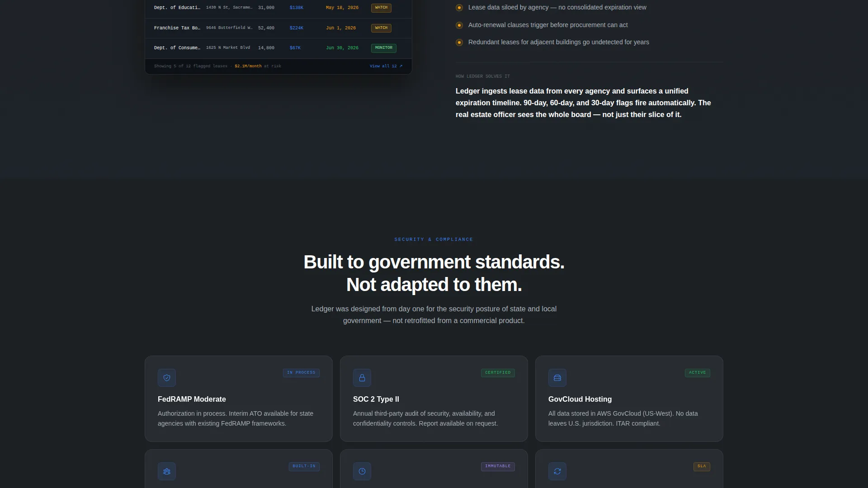Click the $67K monthly cost value
Viewport: 868px width, 488px height.
pos(295,48)
